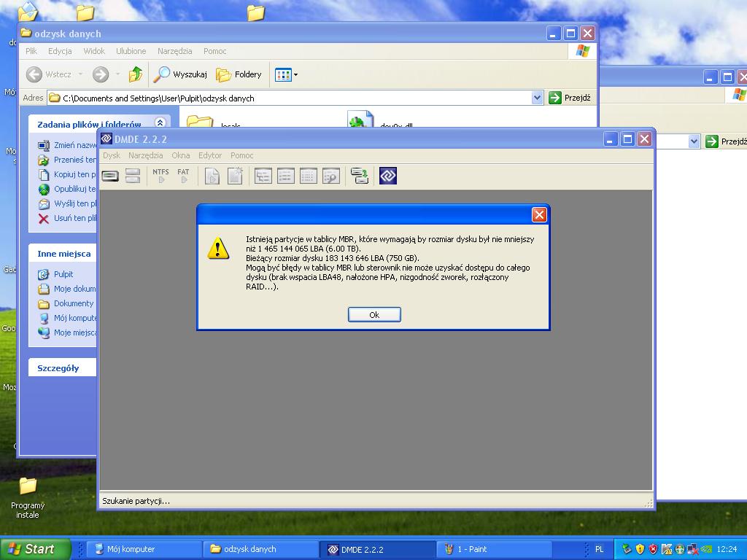Click the partitions icon in DMDE toolbar
This screenshot has height=560, width=747.
click(x=133, y=176)
